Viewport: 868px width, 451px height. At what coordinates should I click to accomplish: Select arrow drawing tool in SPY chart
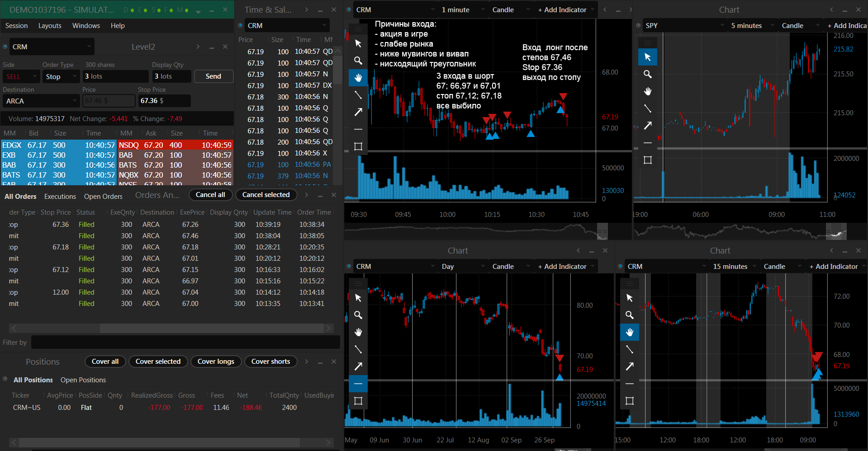pos(648,126)
